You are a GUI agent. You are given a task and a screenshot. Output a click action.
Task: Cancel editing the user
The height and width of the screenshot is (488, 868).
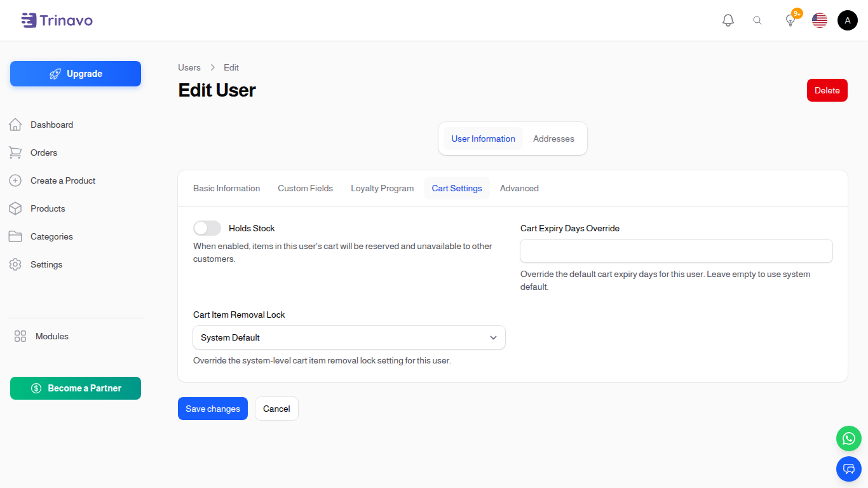pyautogui.click(x=276, y=409)
